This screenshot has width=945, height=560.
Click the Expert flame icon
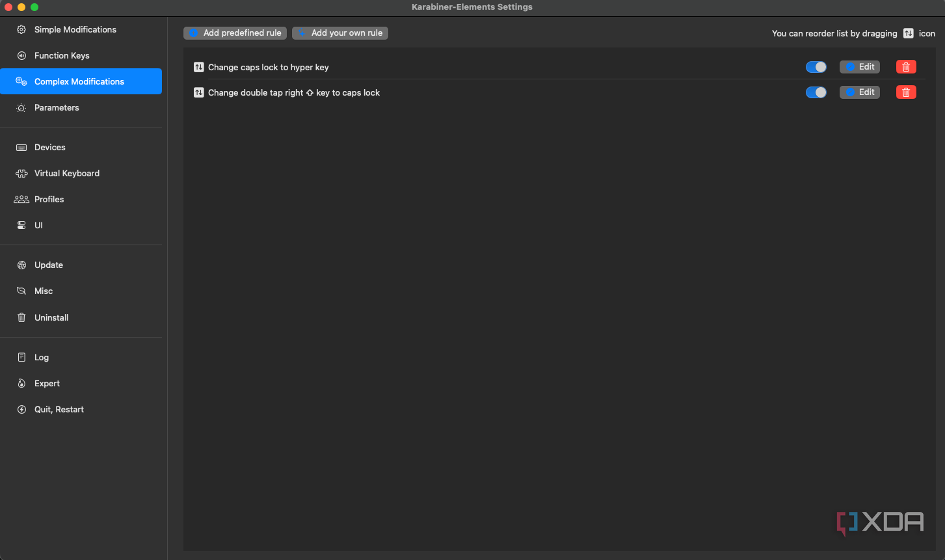[21, 383]
